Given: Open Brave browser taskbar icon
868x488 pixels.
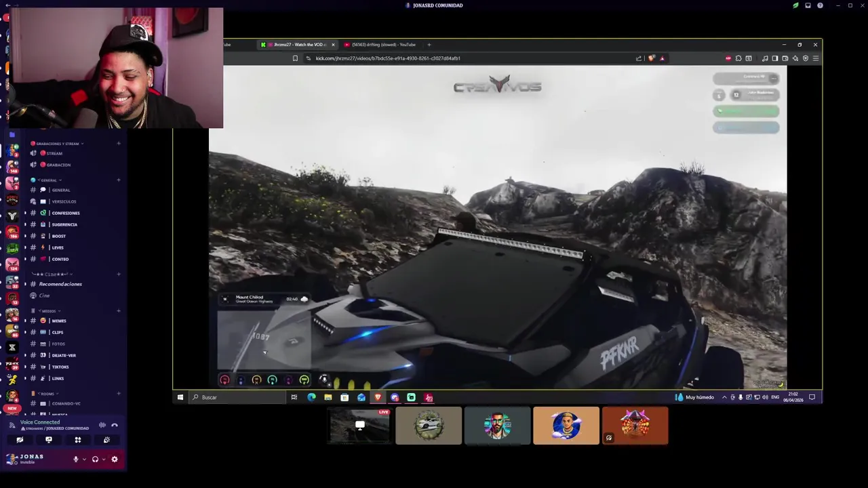Looking at the screenshot, I should (378, 397).
